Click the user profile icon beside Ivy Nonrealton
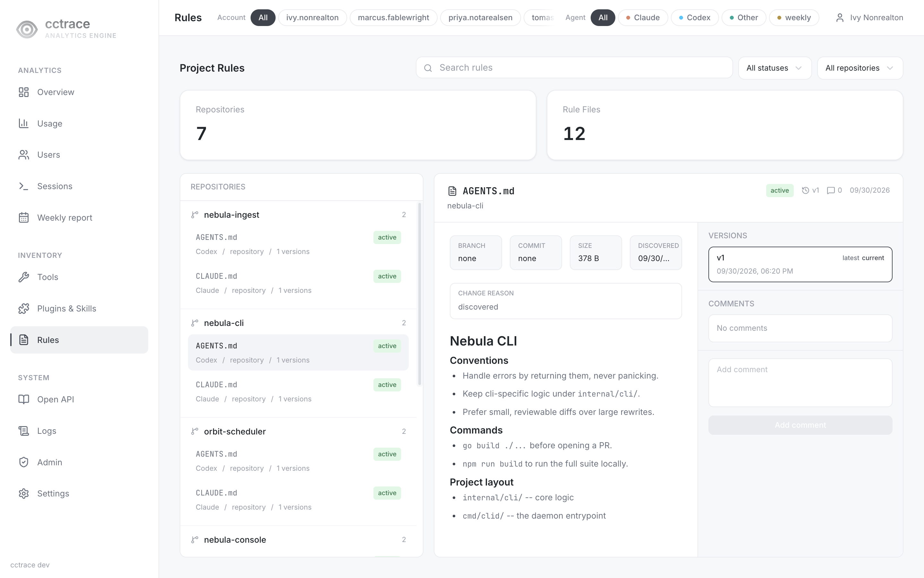The image size is (924, 578). 840,18
